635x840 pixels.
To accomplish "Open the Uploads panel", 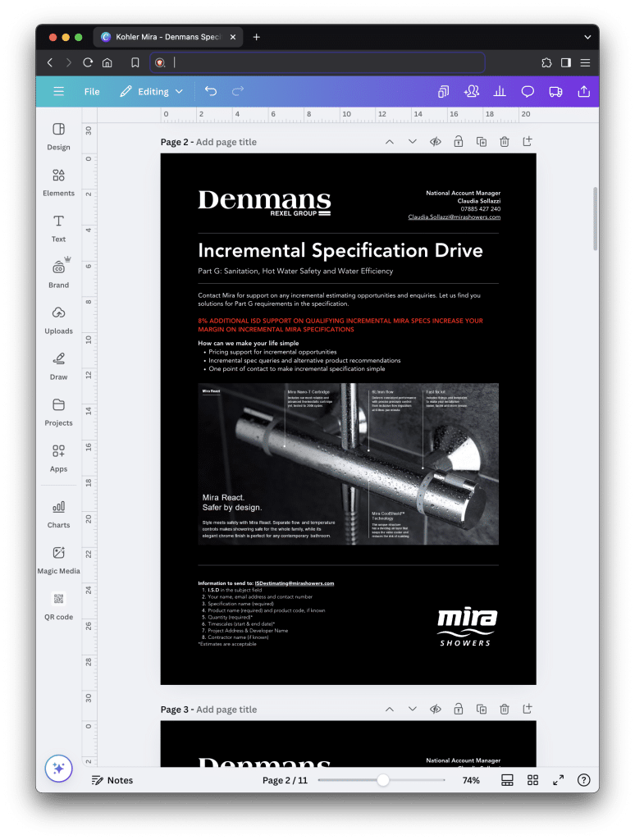I will 58,321.
